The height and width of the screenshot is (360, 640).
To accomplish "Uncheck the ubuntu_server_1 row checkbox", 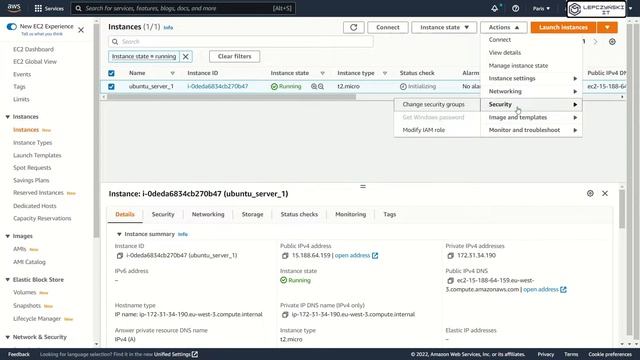I will pos(111,87).
